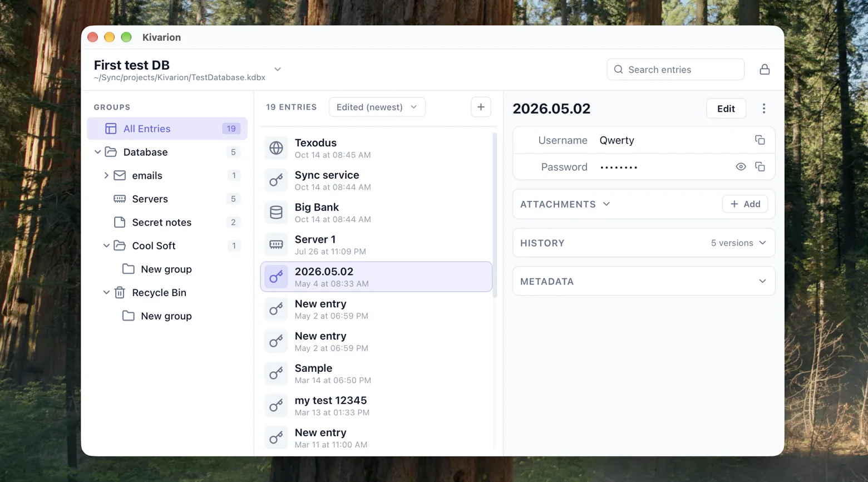Open the Big Bank entry
The width and height of the screenshot is (868, 482).
[x=376, y=213]
